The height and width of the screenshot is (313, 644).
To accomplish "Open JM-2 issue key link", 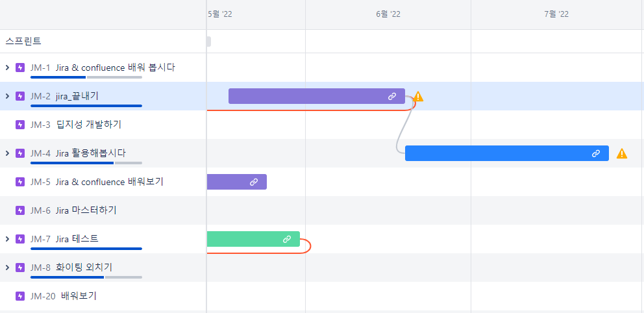I will 40,96.
